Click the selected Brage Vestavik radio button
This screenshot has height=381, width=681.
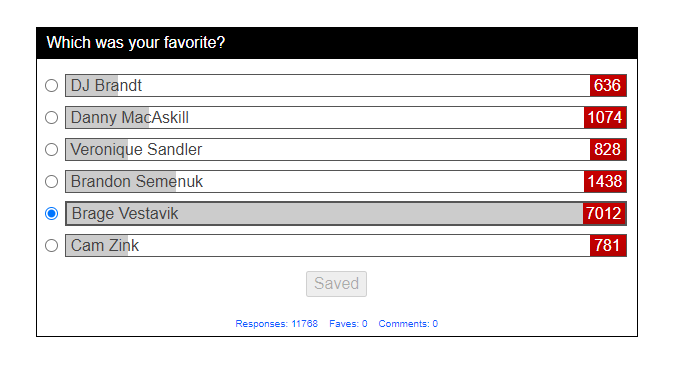[51, 213]
